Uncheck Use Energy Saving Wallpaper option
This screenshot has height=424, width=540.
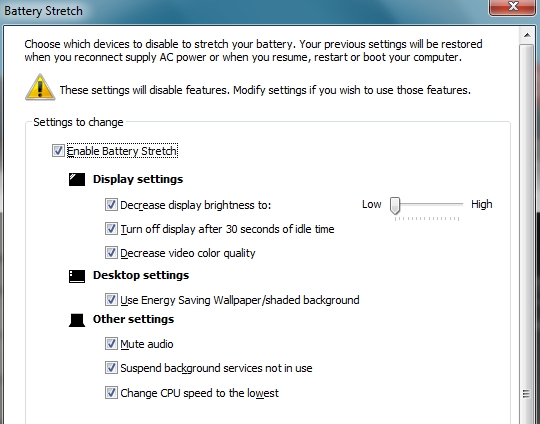(x=111, y=300)
